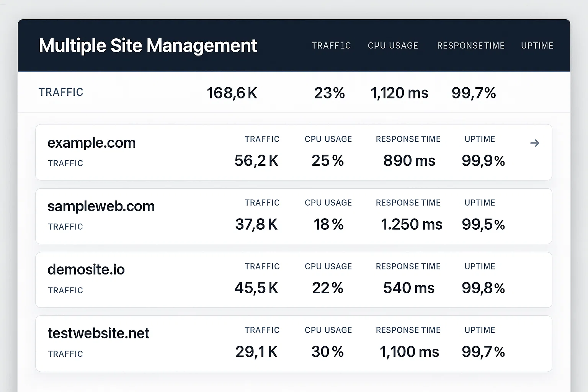588x392 pixels.
Task: Click demosite.io uptime 99,8% value
Action: point(483,288)
